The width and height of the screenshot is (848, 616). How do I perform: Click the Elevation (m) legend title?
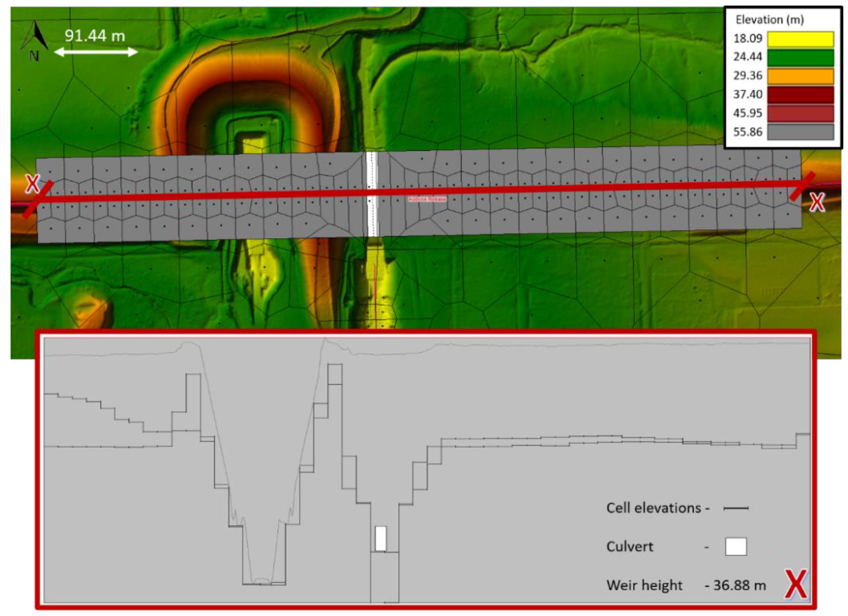[x=770, y=20]
